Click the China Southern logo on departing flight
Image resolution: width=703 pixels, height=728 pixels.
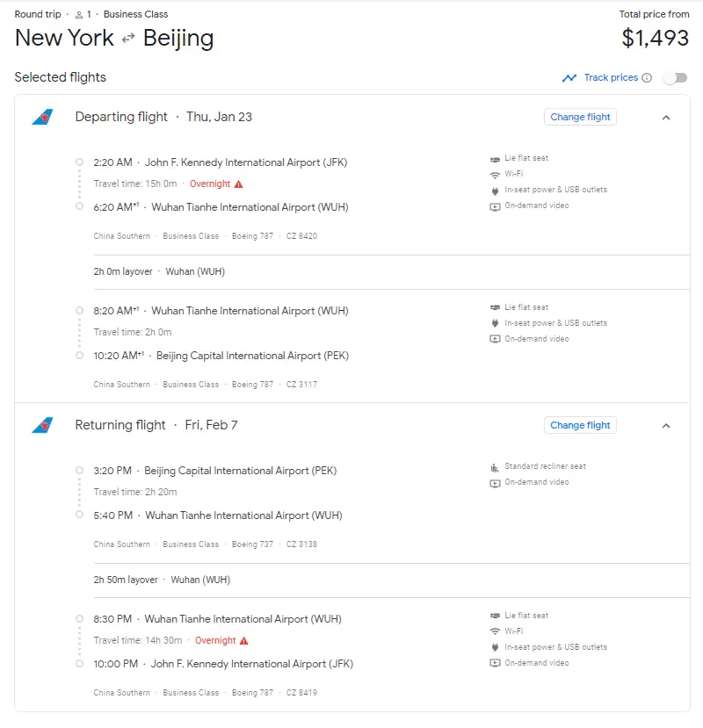[x=41, y=117]
